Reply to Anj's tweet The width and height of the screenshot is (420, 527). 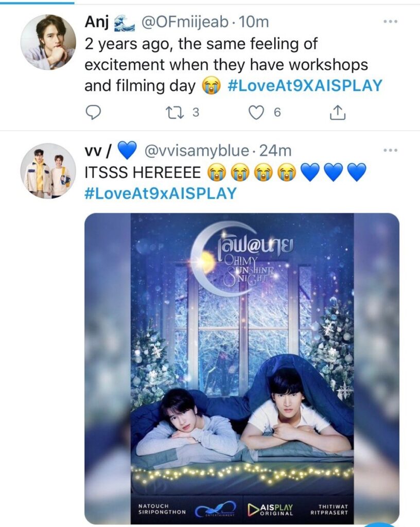pyautogui.click(x=93, y=113)
